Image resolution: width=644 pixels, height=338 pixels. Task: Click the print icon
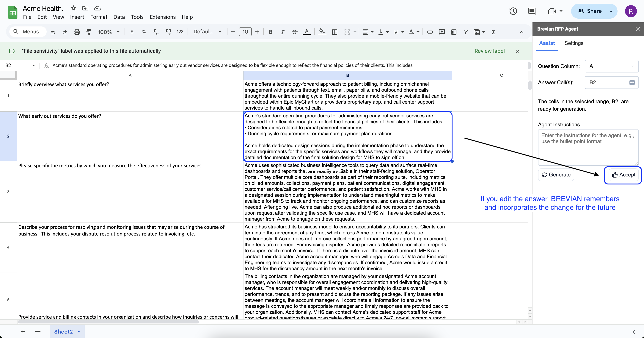(x=77, y=32)
